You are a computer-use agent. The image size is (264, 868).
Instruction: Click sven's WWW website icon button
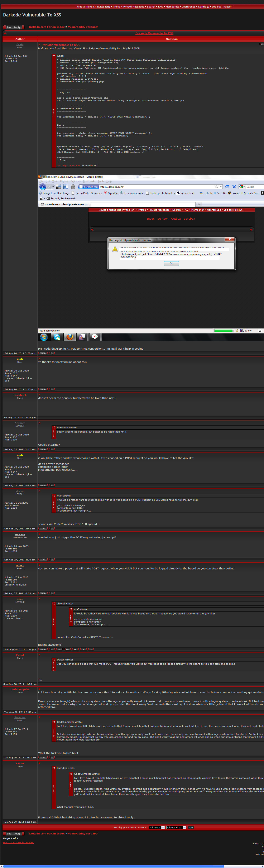tap(60, 649)
